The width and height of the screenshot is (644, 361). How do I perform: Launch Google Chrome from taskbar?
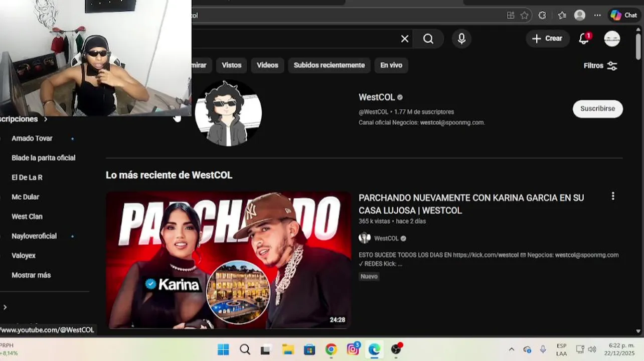pos(331,349)
